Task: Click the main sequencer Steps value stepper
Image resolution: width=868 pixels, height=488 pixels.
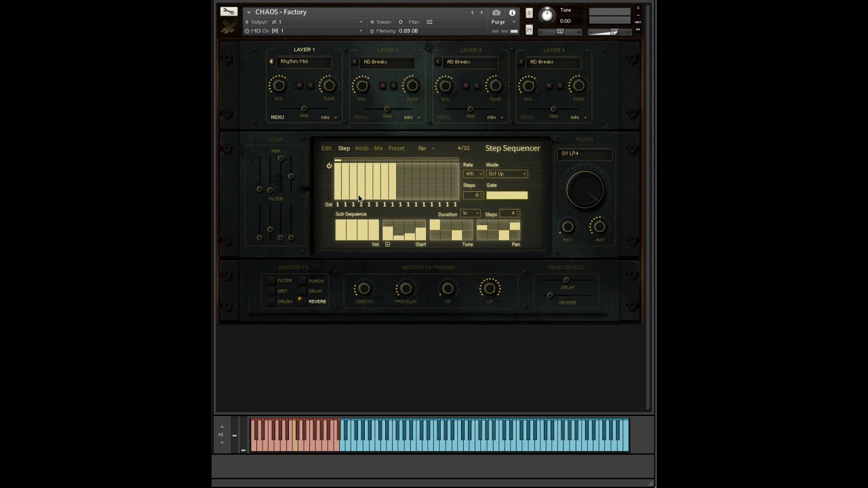Action: [473, 195]
